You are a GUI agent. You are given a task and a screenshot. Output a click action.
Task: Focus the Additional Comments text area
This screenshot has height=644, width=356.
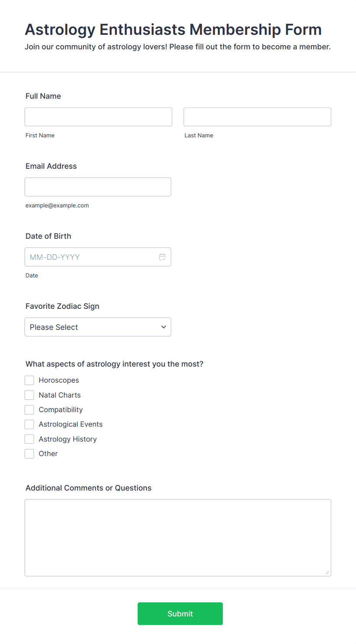click(x=178, y=538)
